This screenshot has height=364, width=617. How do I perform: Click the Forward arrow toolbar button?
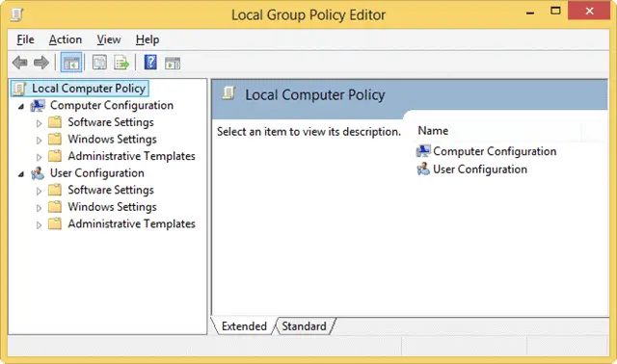click(x=40, y=63)
